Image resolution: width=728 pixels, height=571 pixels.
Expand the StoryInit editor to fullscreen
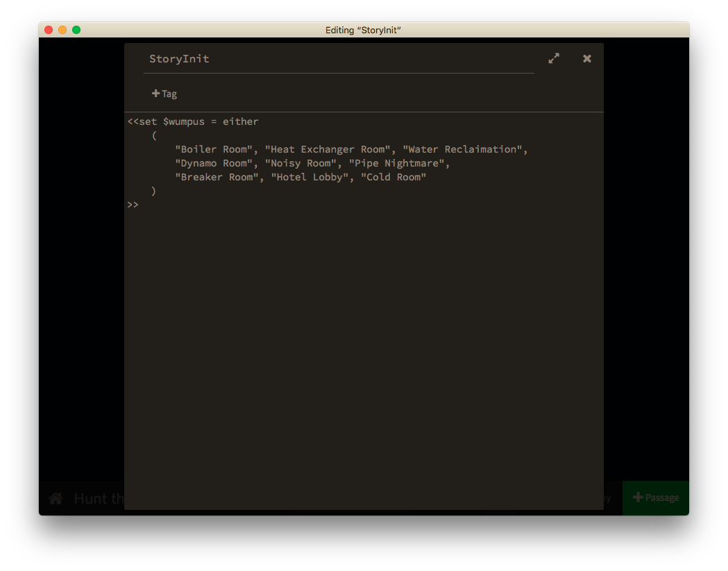(553, 58)
